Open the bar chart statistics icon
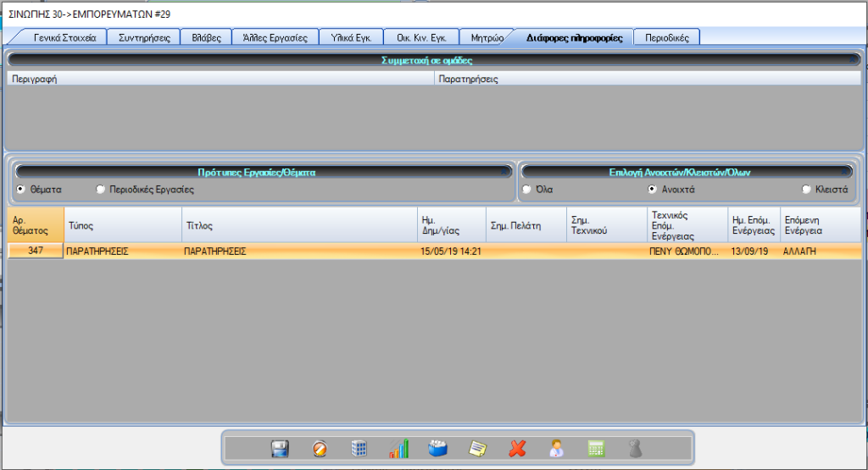This screenshot has width=868, height=470. 398,449
